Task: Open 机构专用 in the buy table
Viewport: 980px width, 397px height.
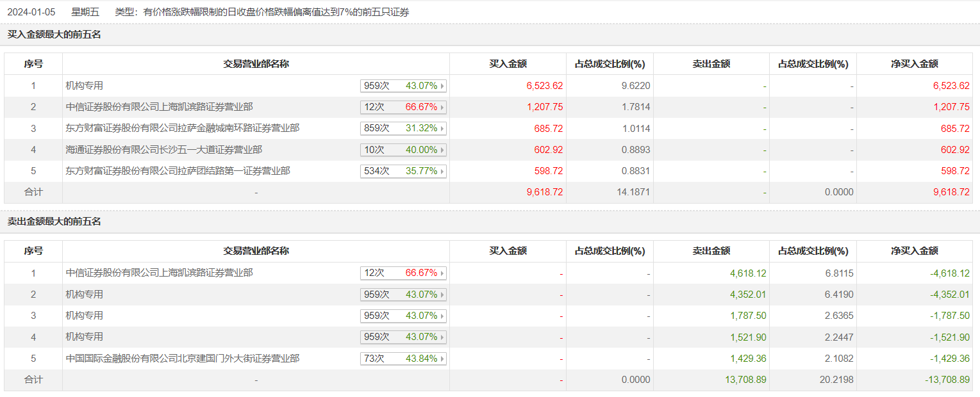Action: (85, 86)
